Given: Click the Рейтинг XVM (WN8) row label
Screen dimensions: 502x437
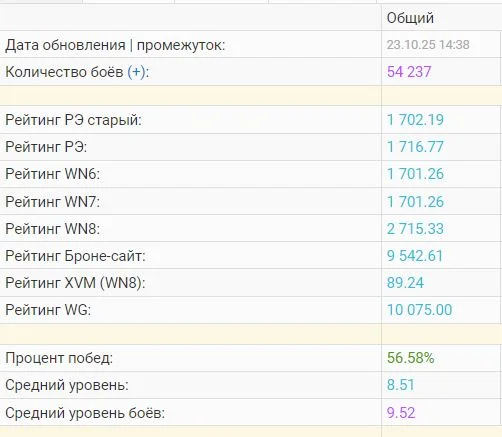Looking at the screenshot, I should click(x=75, y=283).
